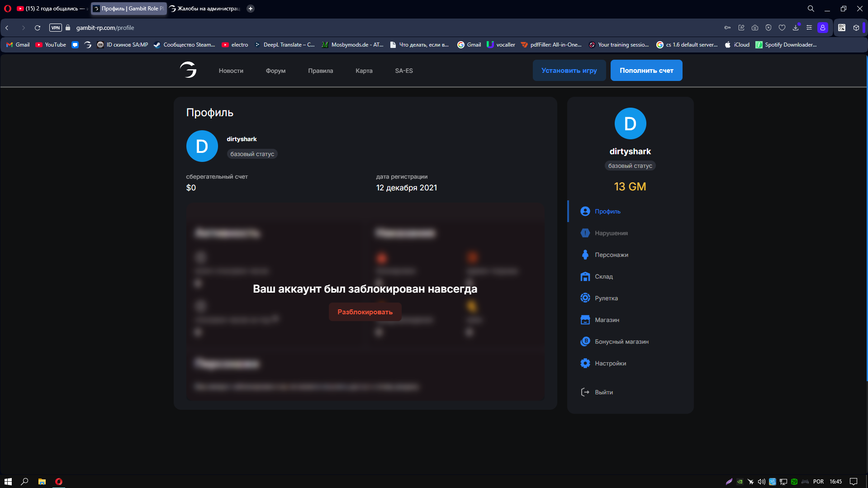This screenshot has width=868, height=488.
Task: Toggle the VPN badge in address bar
Action: point(55,28)
